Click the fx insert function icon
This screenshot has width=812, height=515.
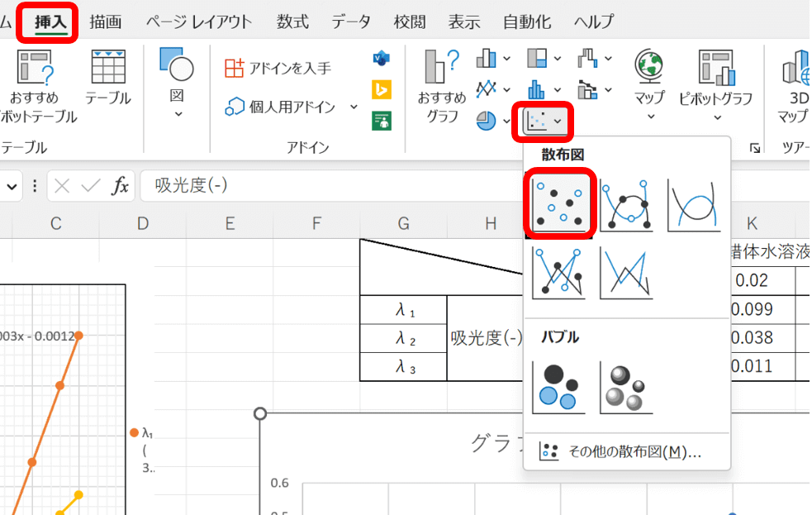(x=120, y=185)
